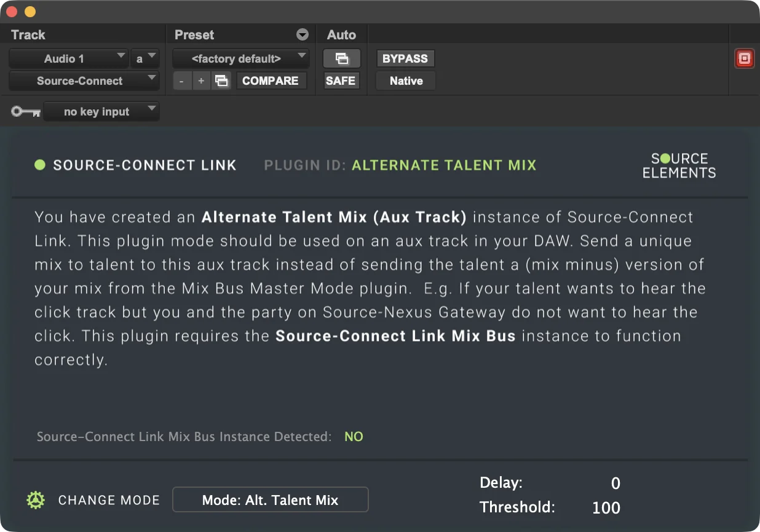Click the Threshold value 100

606,508
